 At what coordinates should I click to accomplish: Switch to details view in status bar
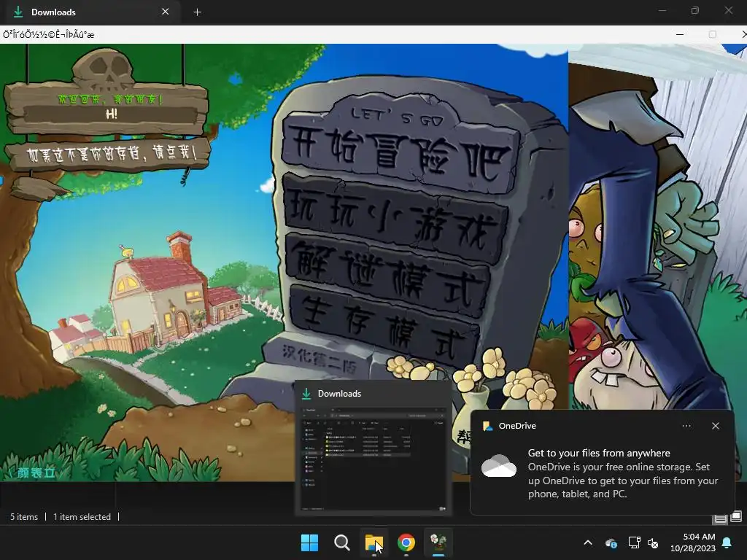(x=720, y=518)
